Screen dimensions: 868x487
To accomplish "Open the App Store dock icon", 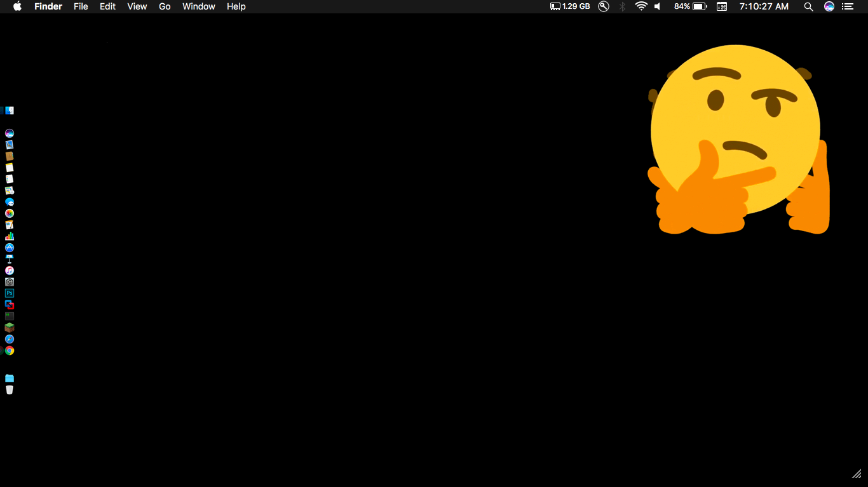I will [x=10, y=248].
